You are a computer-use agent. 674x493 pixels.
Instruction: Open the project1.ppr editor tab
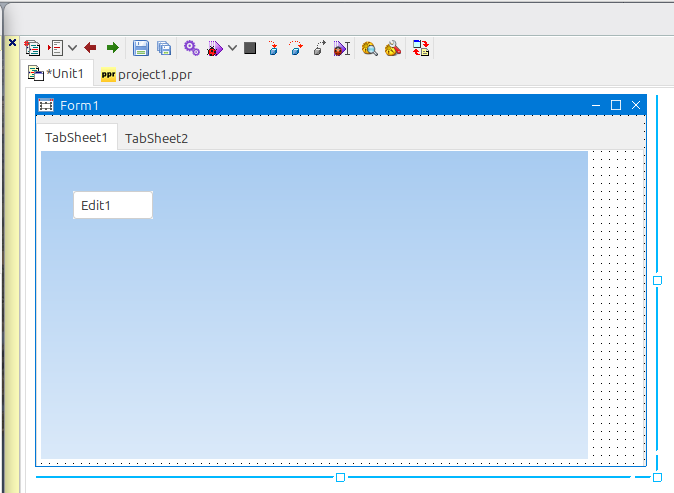pyautogui.click(x=146, y=75)
